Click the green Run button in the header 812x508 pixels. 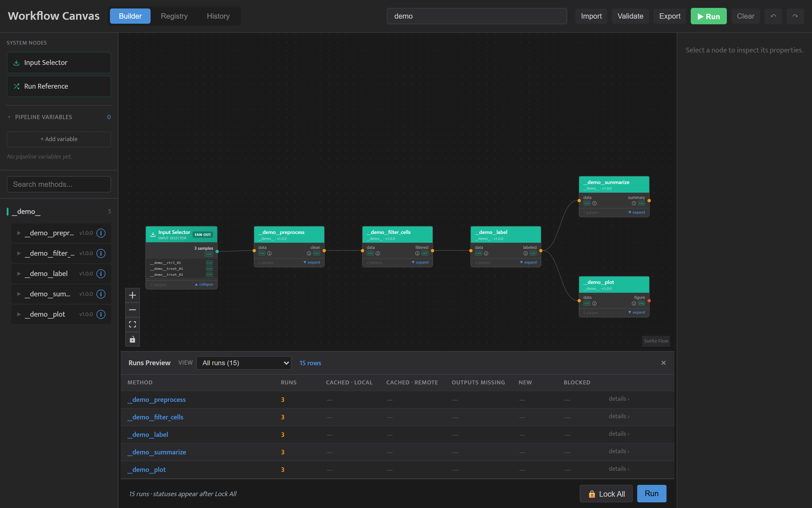[x=709, y=16]
